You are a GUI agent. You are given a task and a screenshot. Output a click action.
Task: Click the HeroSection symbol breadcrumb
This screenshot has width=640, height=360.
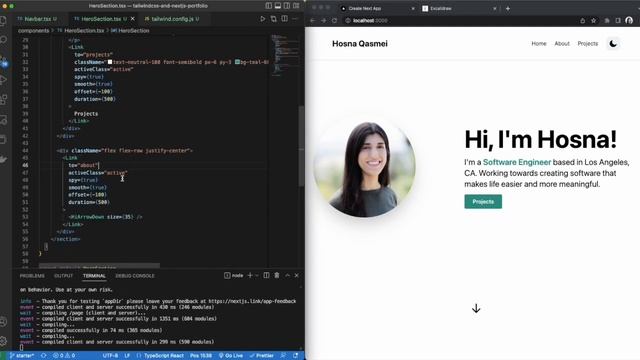pos(133,31)
